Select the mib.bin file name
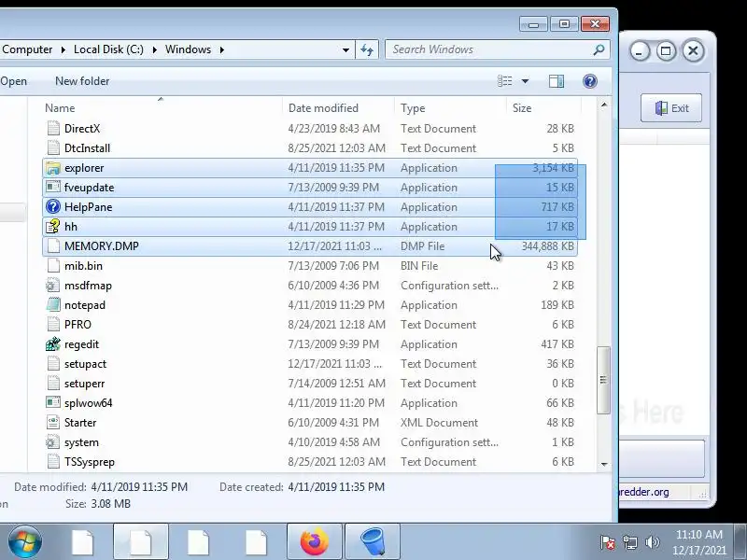747x560 pixels. point(83,266)
